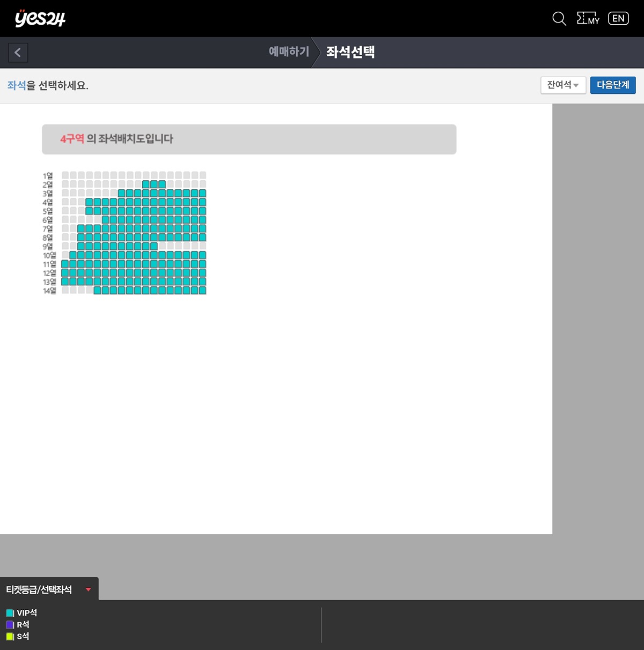Go back with the left arrow icon
The image size is (644, 650).
18,53
